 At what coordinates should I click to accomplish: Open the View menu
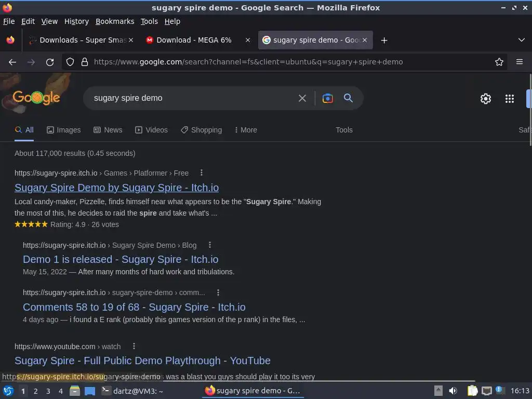coord(49,21)
